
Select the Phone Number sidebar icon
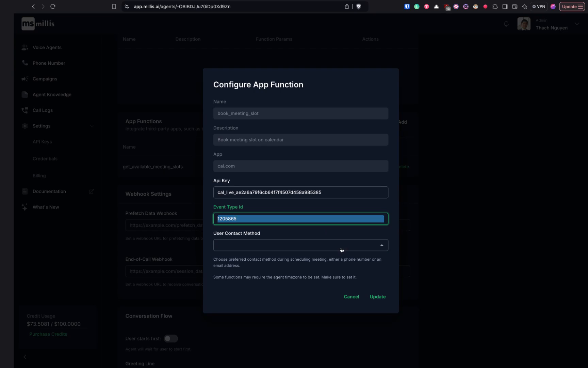pos(24,63)
